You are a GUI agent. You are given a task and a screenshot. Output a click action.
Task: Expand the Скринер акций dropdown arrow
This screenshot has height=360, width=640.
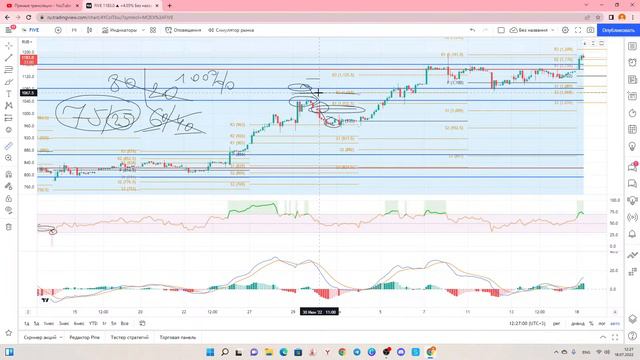coord(61,338)
